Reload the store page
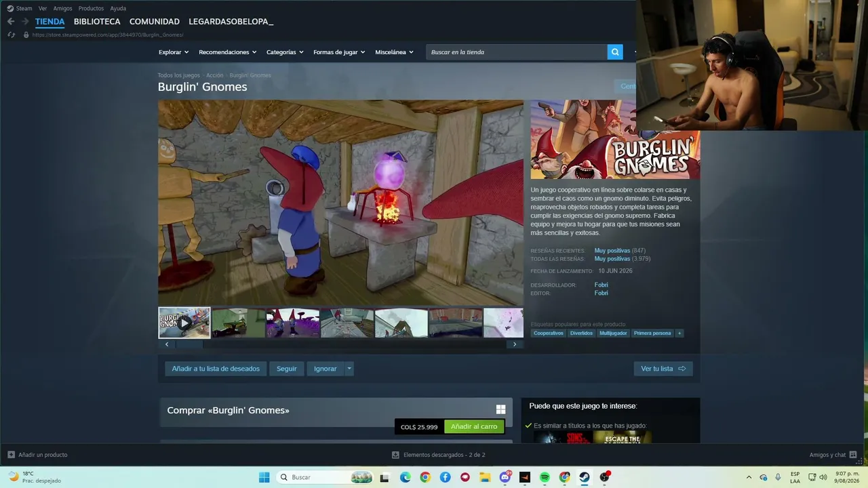Viewport: 868px width, 488px height. pos(11,35)
